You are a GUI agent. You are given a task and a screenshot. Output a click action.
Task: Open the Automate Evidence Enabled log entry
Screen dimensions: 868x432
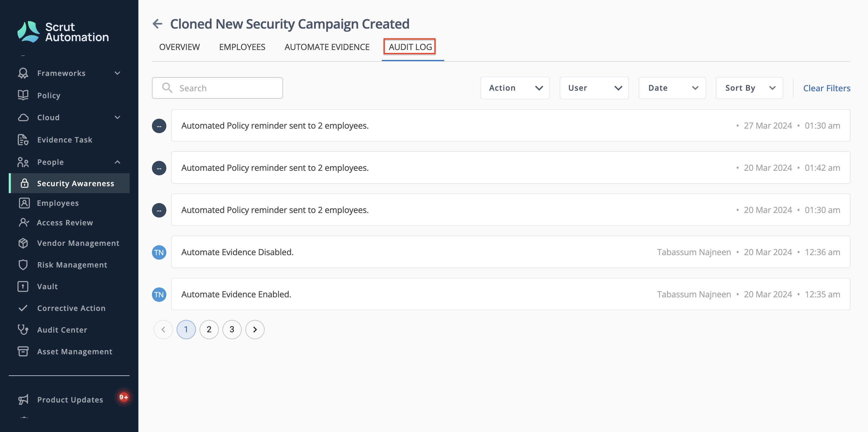coord(511,294)
